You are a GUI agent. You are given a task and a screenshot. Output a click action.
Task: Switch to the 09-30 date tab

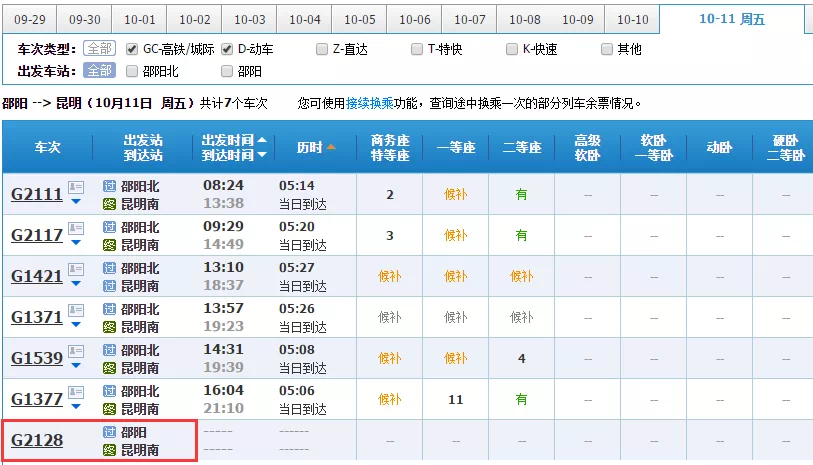[x=85, y=20]
